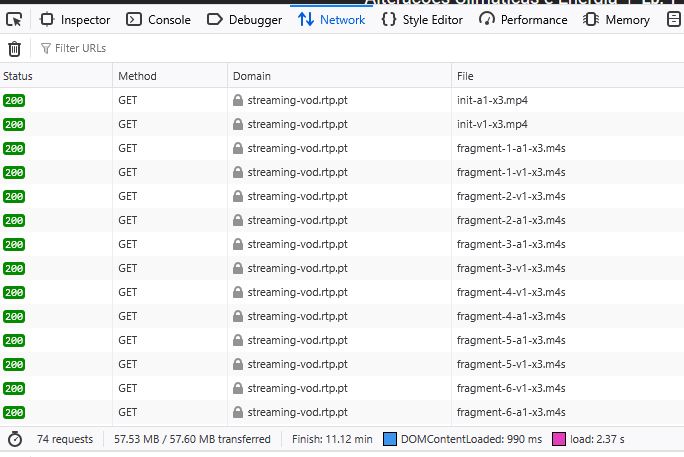Click lock icon on fragment-6-a1-x3.m4s row

(x=238, y=412)
